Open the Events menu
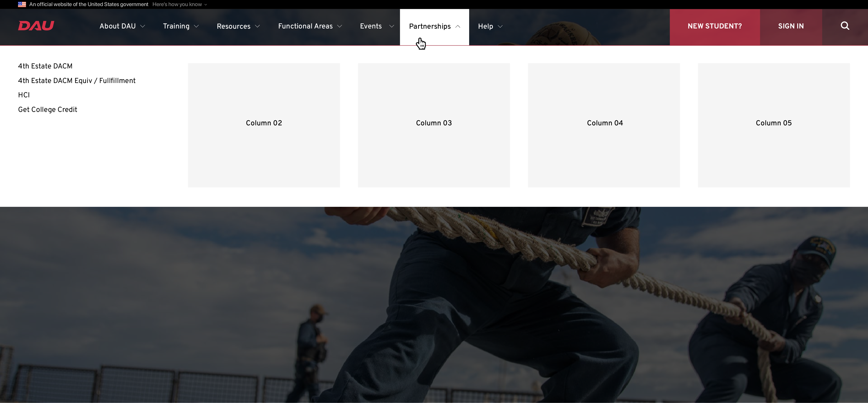Viewport: 868px width, 403px height. (x=377, y=26)
